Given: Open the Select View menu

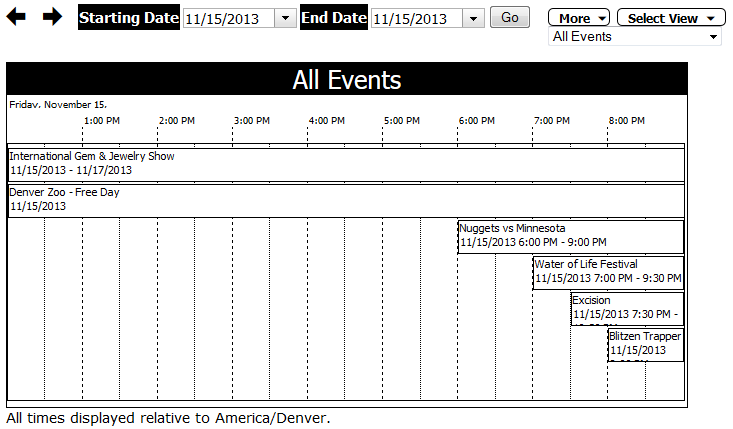Looking at the screenshot, I should 671,18.
